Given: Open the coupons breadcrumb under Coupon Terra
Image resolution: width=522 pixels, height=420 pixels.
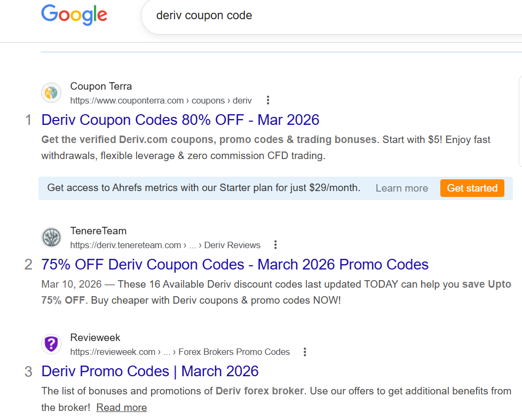Looking at the screenshot, I should pos(208,100).
